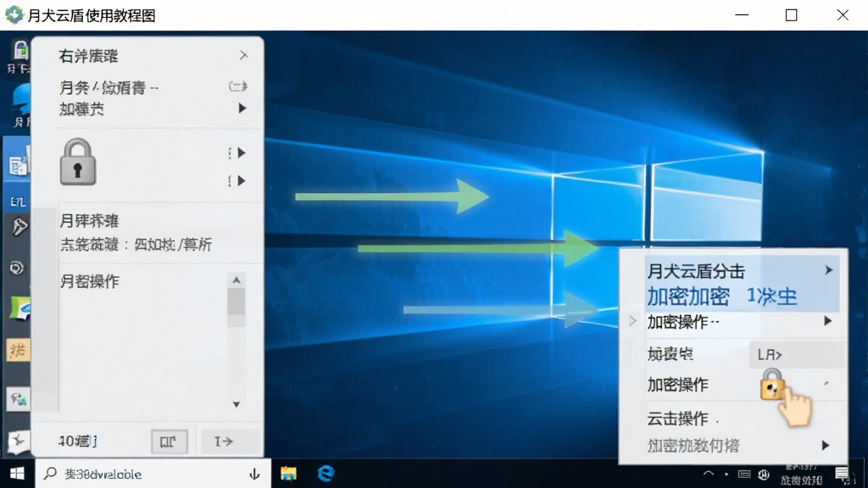Select the 加密操作 ··· menu entry
This screenshot has width=868, height=488.
tap(683, 322)
